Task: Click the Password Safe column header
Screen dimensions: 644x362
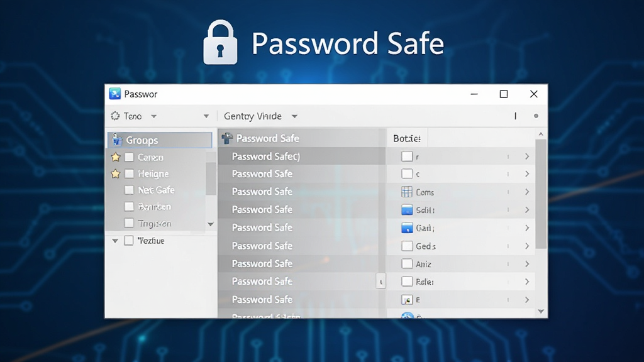Action: pos(301,138)
